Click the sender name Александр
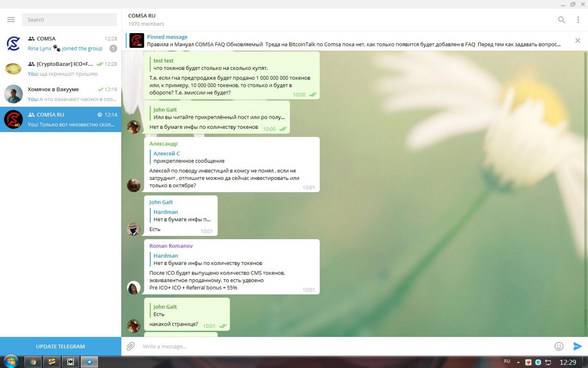The width and height of the screenshot is (588, 368). coord(163,144)
